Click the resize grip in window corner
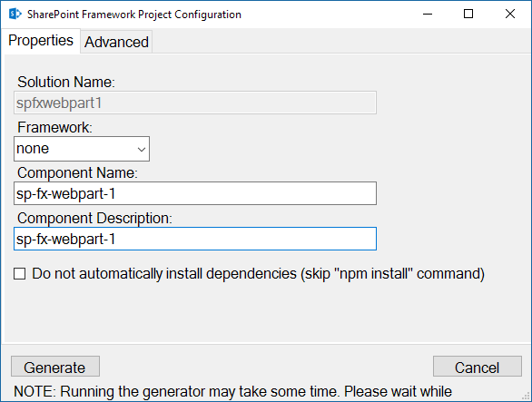The width and height of the screenshot is (532, 402). [x=526, y=397]
